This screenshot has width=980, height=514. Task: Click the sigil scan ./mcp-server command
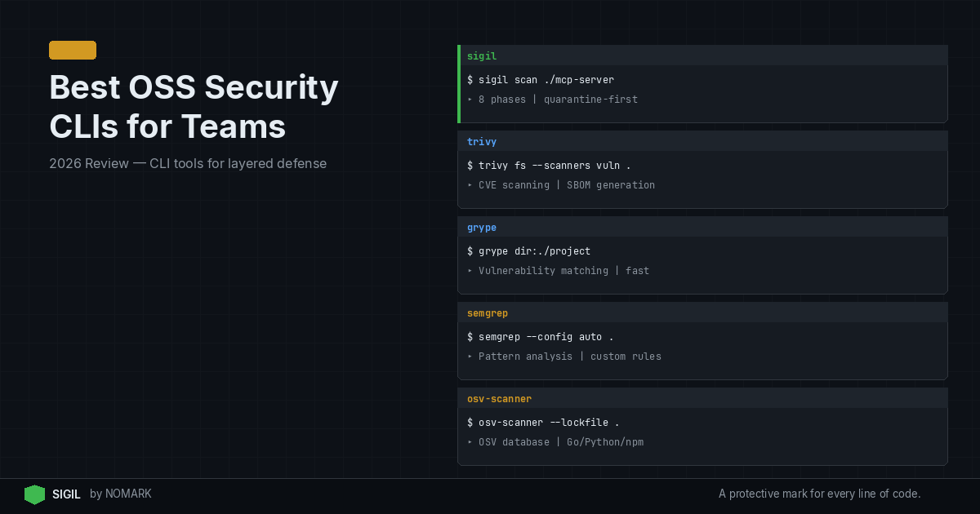point(541,80)
